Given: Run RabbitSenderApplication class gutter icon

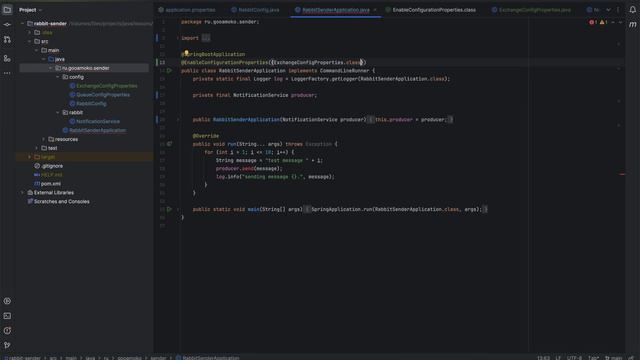Looking at the screenshot, I should [169, 71].
